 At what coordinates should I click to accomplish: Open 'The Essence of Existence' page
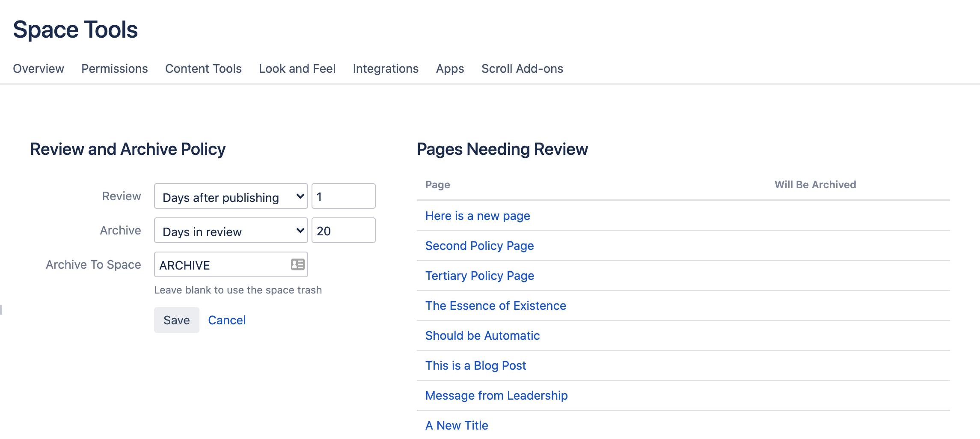tap(496, 306)
